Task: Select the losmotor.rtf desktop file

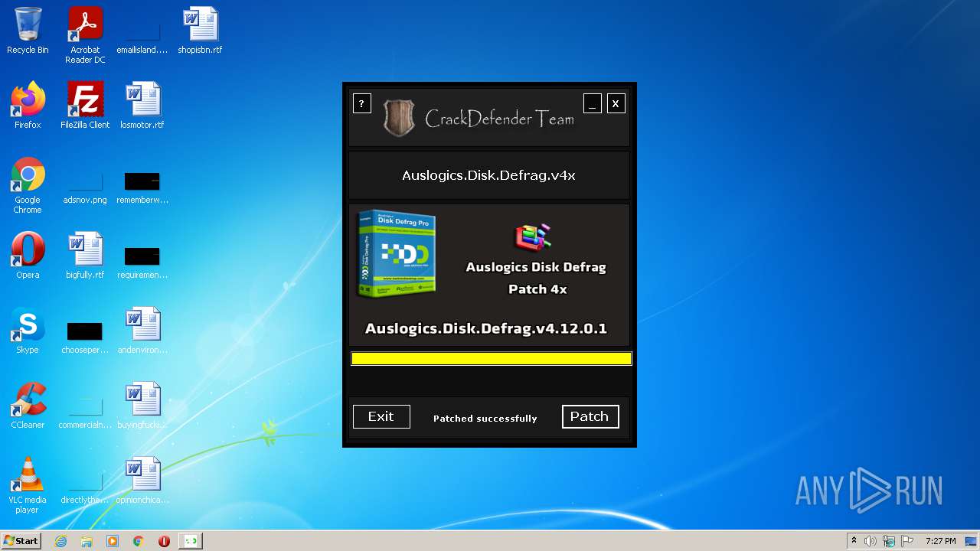Action: coord(142,106)
